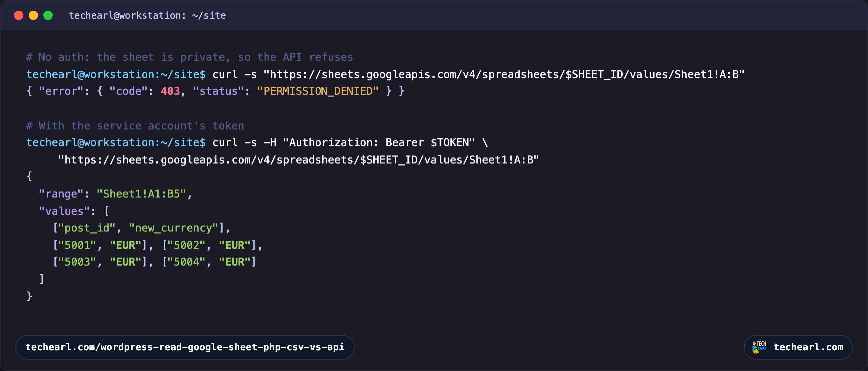
Task: Click the comment "# With the service account's token"
Action: (135, 126)
